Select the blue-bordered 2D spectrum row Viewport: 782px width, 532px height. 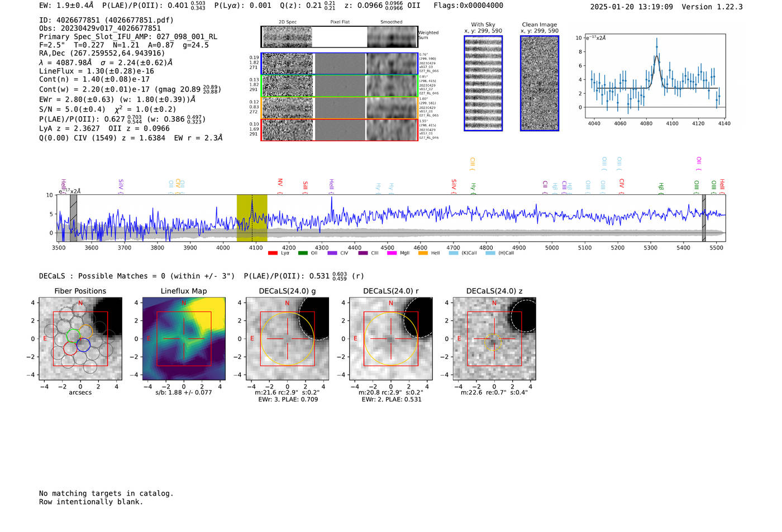[x=340, y=64]
